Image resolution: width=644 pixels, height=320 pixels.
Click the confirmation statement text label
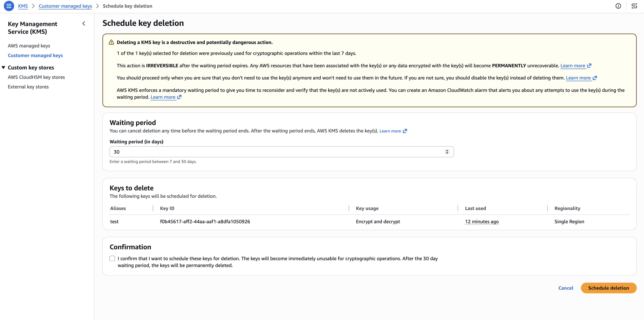point(278,262)
